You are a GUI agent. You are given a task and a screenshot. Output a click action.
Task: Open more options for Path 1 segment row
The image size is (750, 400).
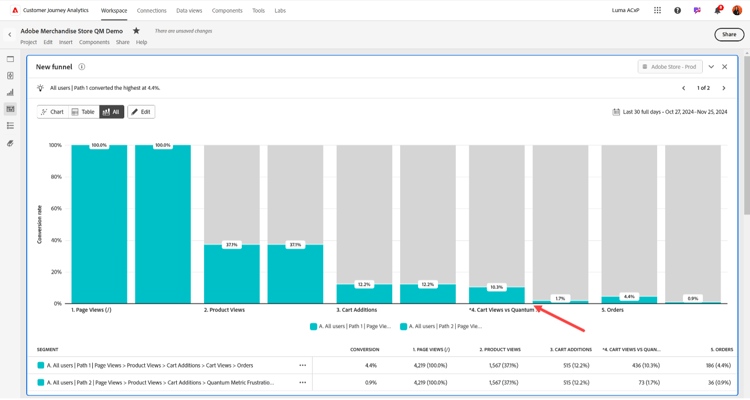pos(302,366)
